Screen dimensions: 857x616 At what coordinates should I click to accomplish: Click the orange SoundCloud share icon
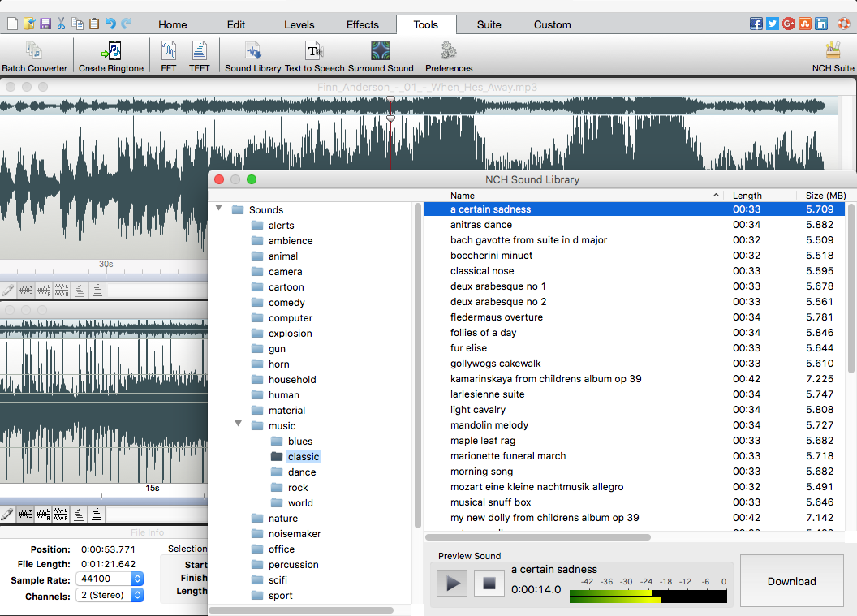coord(805,24)
